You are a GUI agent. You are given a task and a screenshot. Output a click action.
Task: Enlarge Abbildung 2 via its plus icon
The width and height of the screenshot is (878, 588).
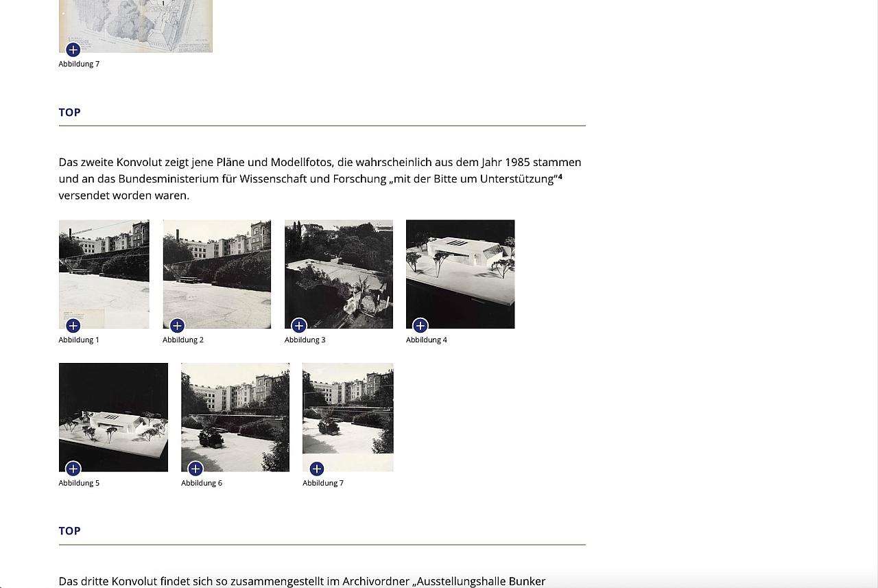[177, 325]
